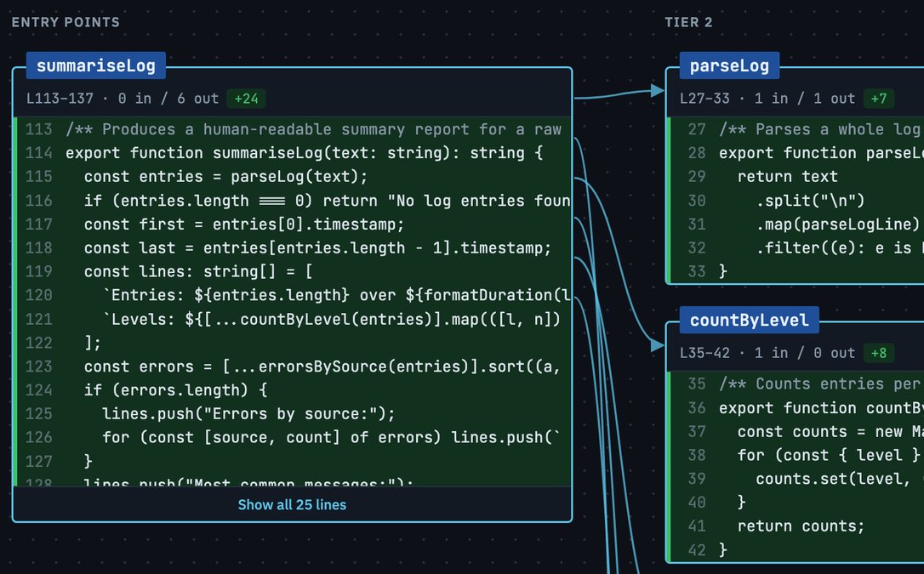Click line 39 counts.set(level,
The image size is (924, 574).
(x=797, y=479)
